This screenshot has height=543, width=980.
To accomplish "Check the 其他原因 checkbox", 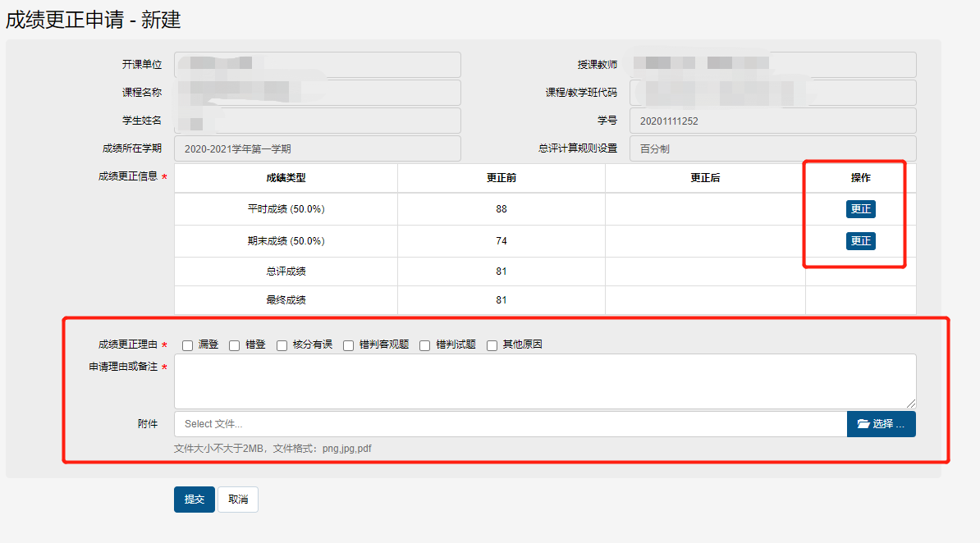I will click(x=492, y=345).
